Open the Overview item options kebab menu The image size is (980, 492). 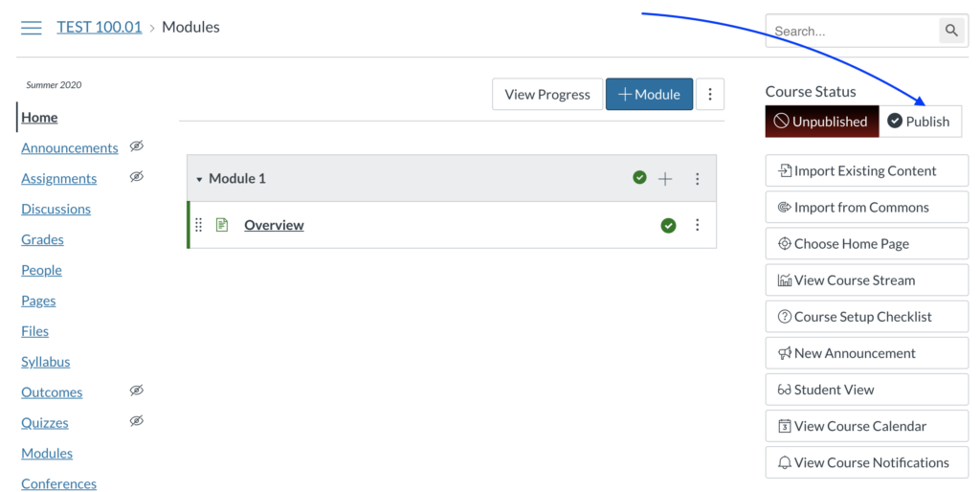pos(697,225)
